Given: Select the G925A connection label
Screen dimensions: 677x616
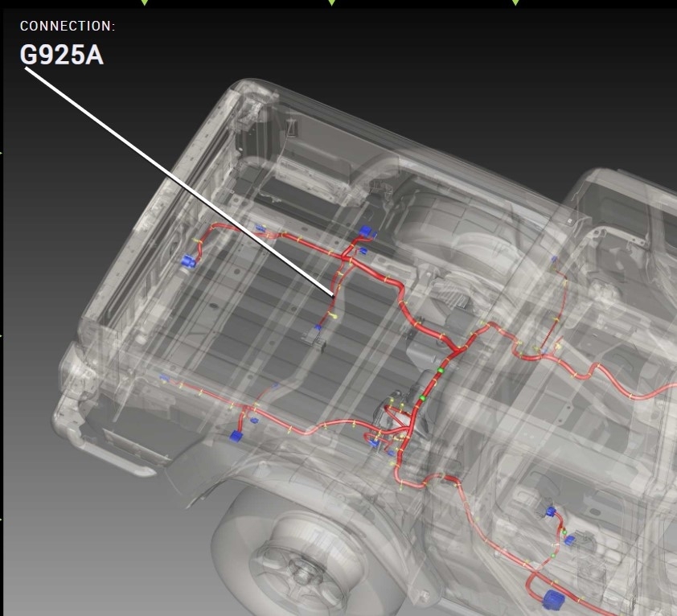Looking at the screenshot, I should click(x=62, y=55).
